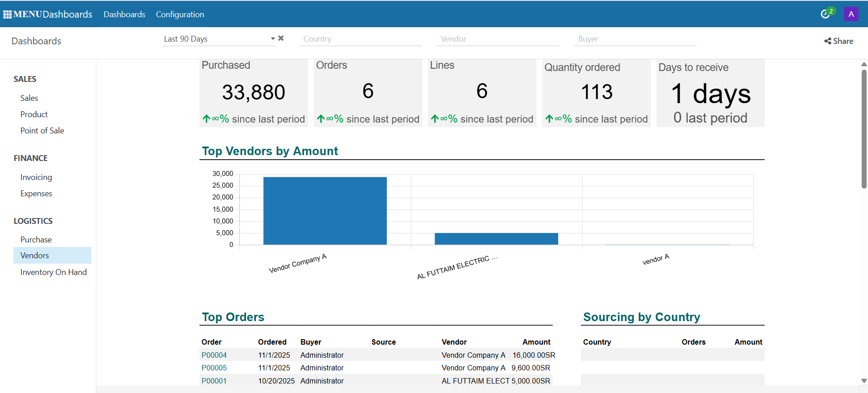Viewport: 868px width, 393px height.
Task: Open the Inventory On Hand dashboard
Action: [x=53, y=272]
